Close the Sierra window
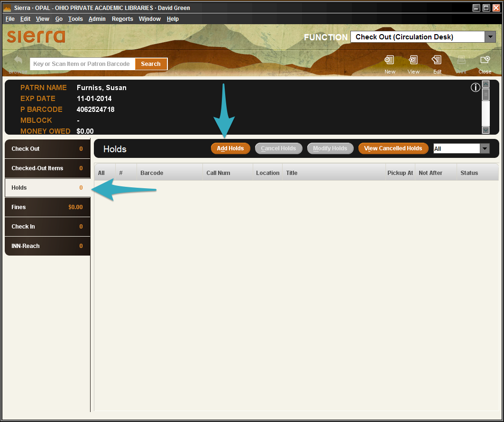504x422 pixels. point(496,8)
